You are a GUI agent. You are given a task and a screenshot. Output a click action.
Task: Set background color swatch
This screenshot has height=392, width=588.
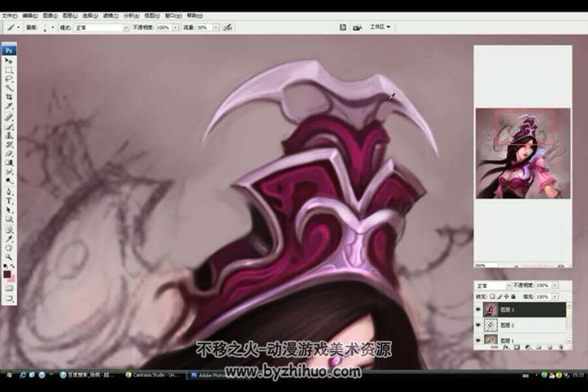pos(12,279)
